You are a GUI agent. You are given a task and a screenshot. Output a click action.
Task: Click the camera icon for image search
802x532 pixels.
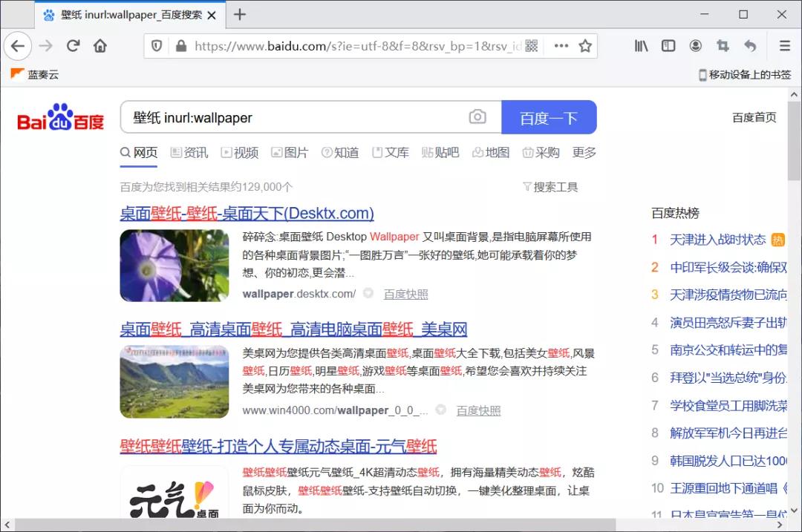pyautogui.click(x=477, y=116)
